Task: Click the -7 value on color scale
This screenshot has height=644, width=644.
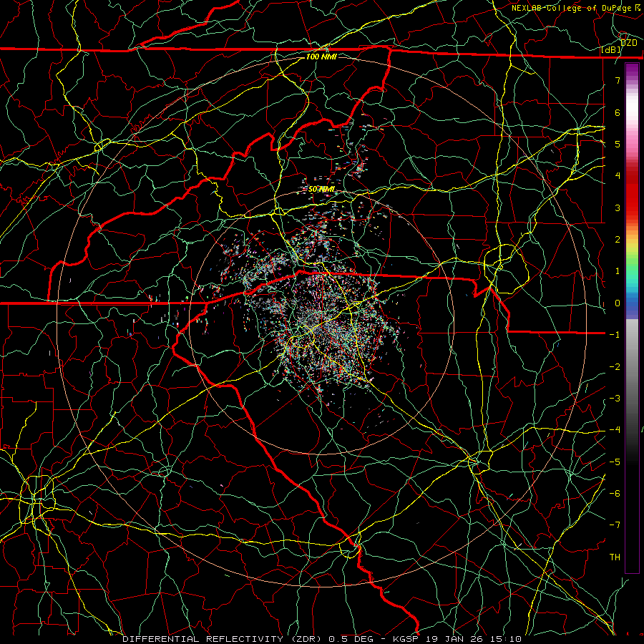Action: coord(615,525)
